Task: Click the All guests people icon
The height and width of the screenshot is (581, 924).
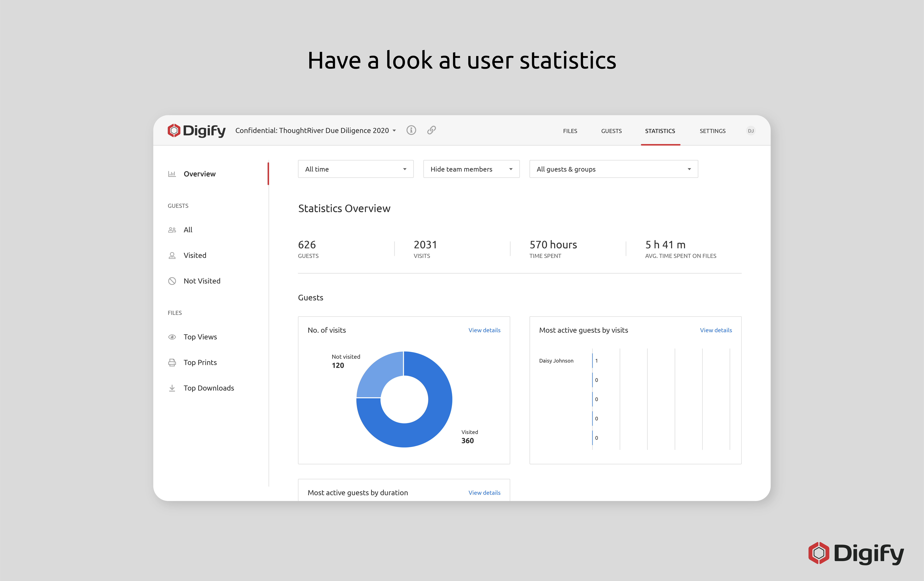Action: click(172, 230)
